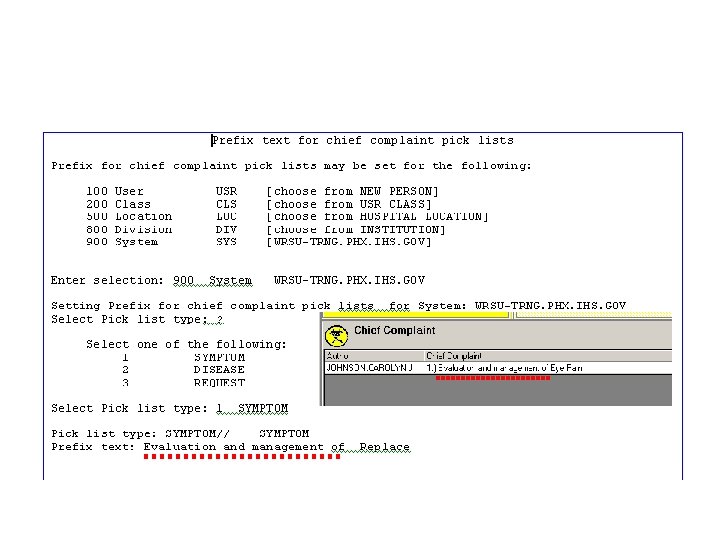Viewport: 720px width, 540px height.
Task: Click the '1 SYMPTOM' list option
Action: click(x=184, y=357)
